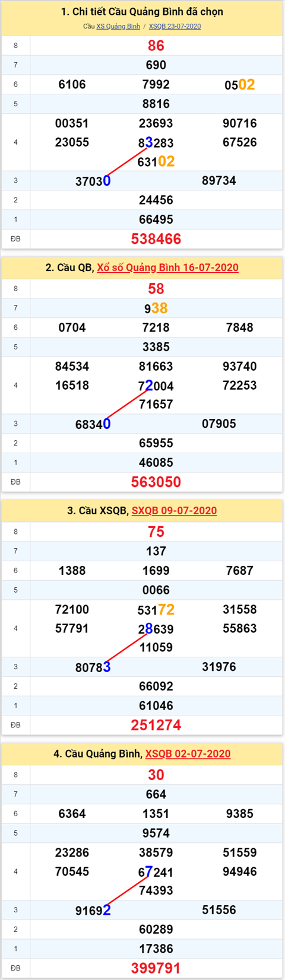Image resolution: width=285 pixels, height=980 pixels.
Task: Select the number 07905
Action: [x=219, y=424]
